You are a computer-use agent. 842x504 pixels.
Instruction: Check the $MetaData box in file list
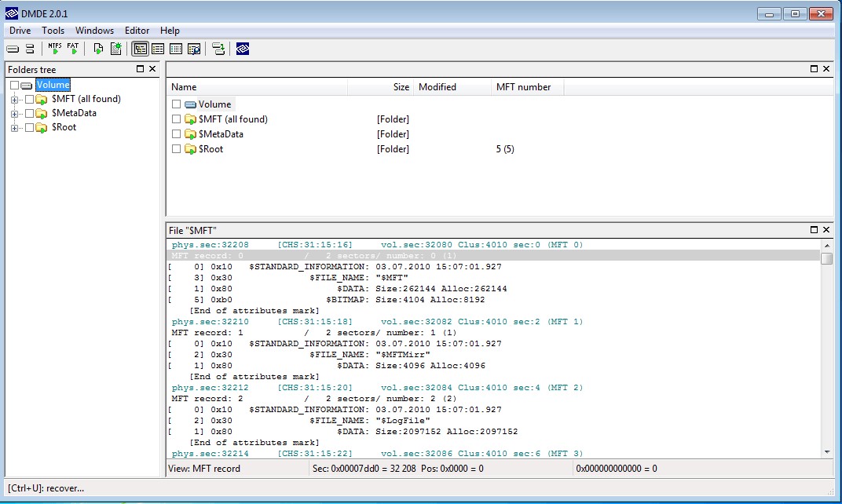coord(177,134)
